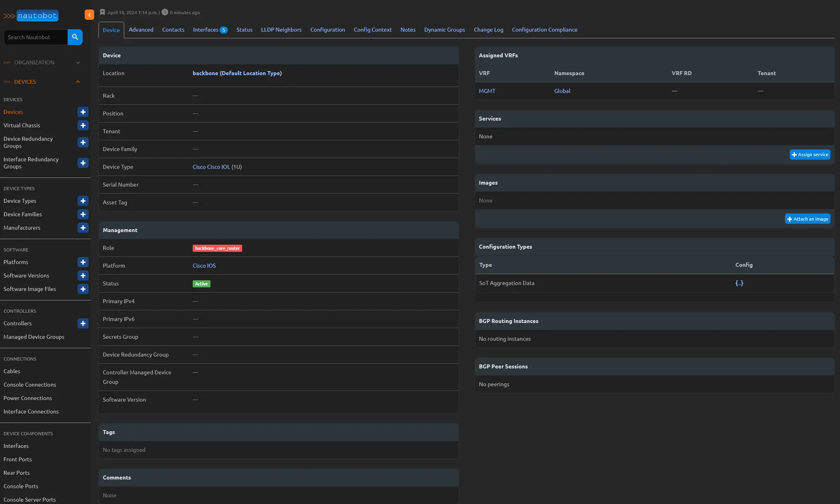Add a Virtual Chassis plus icon
Screen dimensions: 840x504
click(83, 125)
